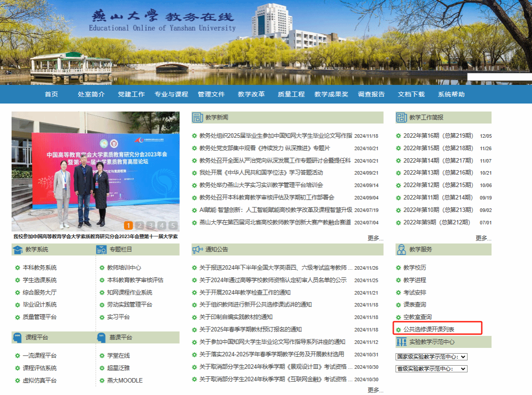The height and width of the screenshot is (395, 532).
Task: Expand the 省级实验教学示范中心 dropdown
Action: [431, 369]
